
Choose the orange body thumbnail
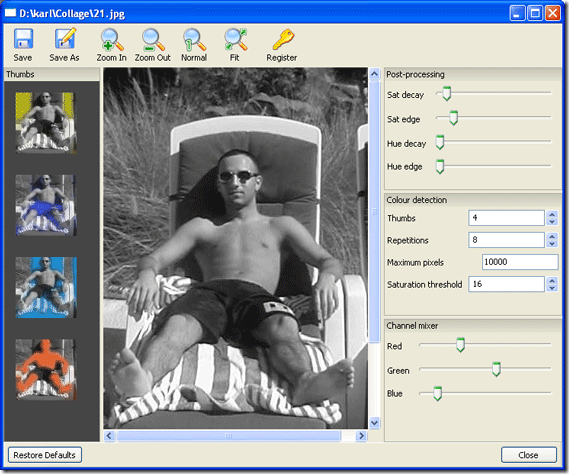tap(46, 369)
